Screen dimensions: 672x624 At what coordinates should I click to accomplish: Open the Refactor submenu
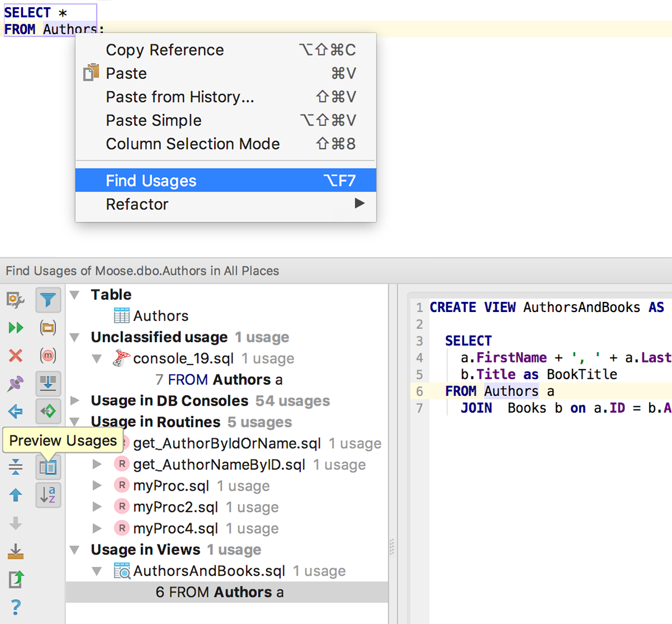pyautogui.click(x=226, y=204)
